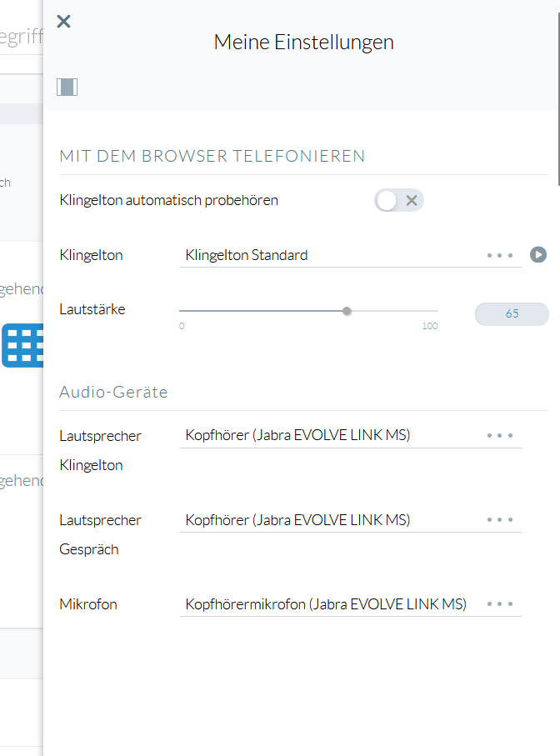Click the Lautstärke slider handle
This screenshot has width=560, height=756.
point(347,311)
